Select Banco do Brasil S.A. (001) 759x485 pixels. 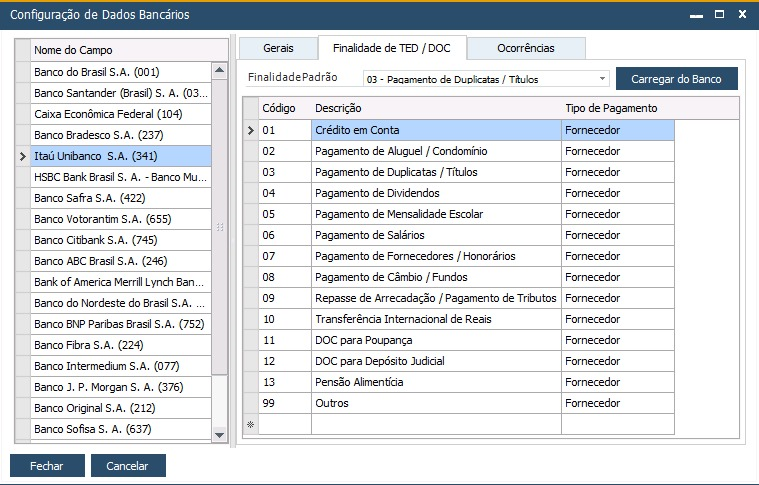click(121, 72)
